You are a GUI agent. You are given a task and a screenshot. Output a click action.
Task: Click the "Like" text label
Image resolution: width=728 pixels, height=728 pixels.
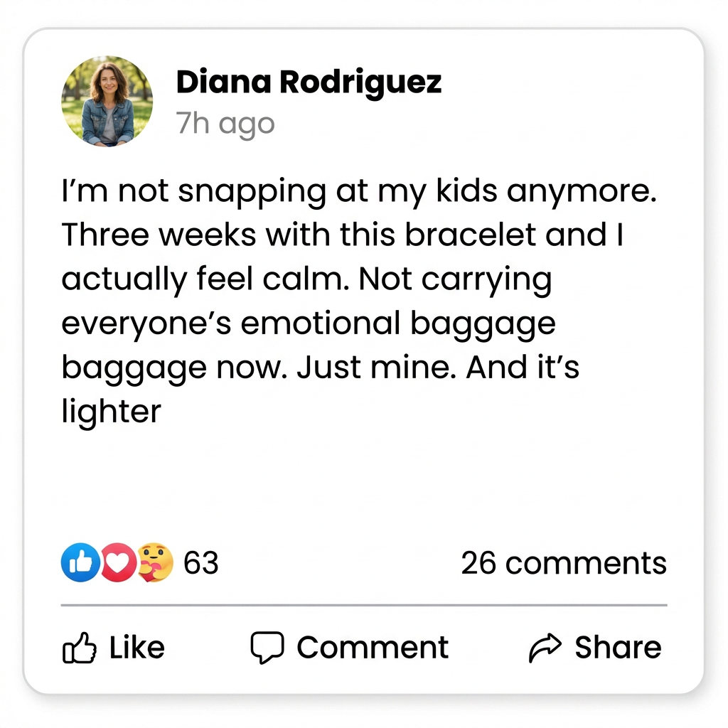click(136, 647)
